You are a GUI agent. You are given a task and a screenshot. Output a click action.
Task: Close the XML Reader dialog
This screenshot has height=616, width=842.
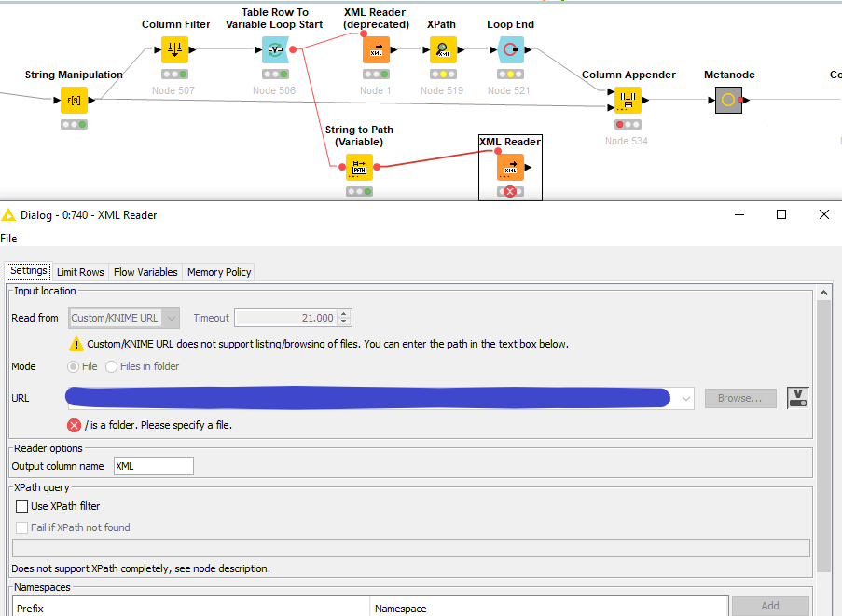click(x=824, y=214)
